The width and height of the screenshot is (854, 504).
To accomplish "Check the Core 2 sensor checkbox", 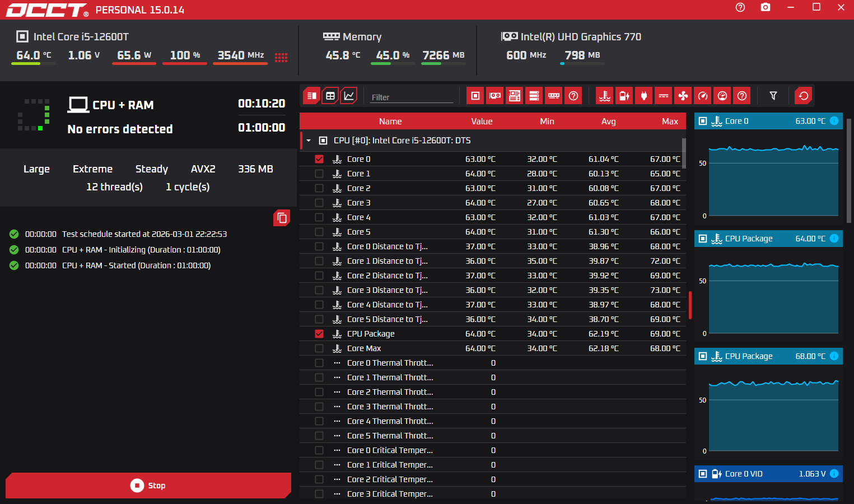I will [x=319, y=188].
